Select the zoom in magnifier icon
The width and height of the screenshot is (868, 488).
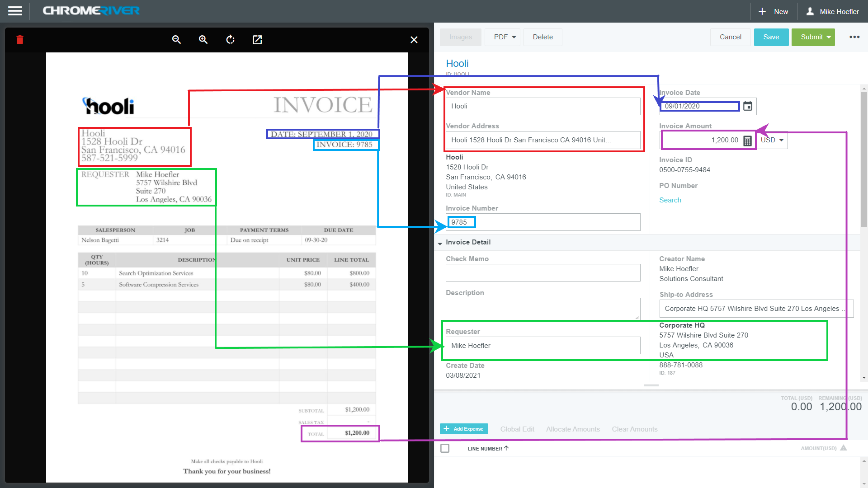tap(203, 40)
